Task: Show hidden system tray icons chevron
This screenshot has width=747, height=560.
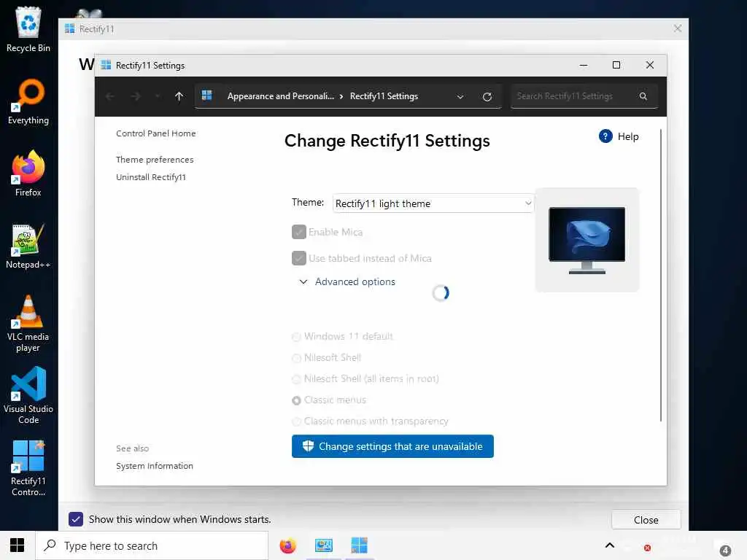Action: tap(609, 545)
